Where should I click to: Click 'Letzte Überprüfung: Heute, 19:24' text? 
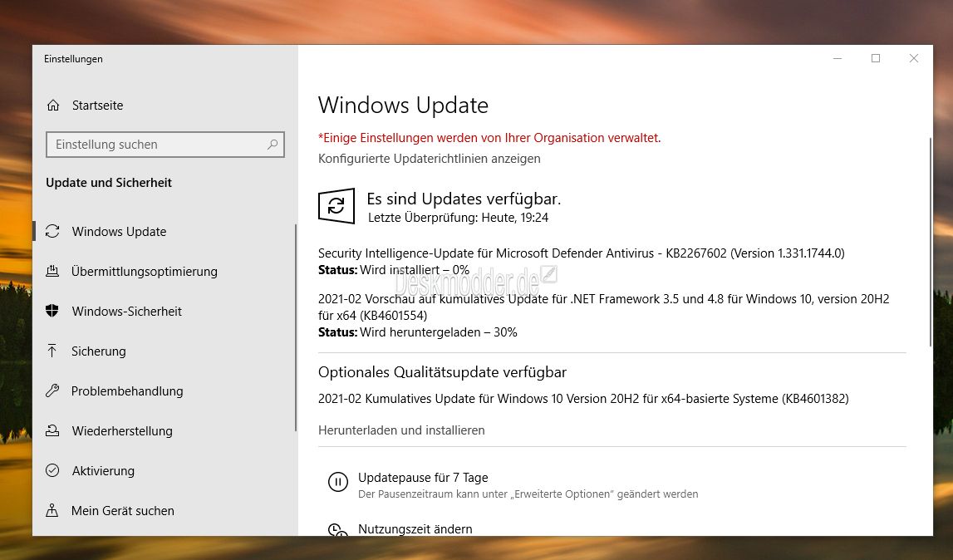[x=459, y=218]
